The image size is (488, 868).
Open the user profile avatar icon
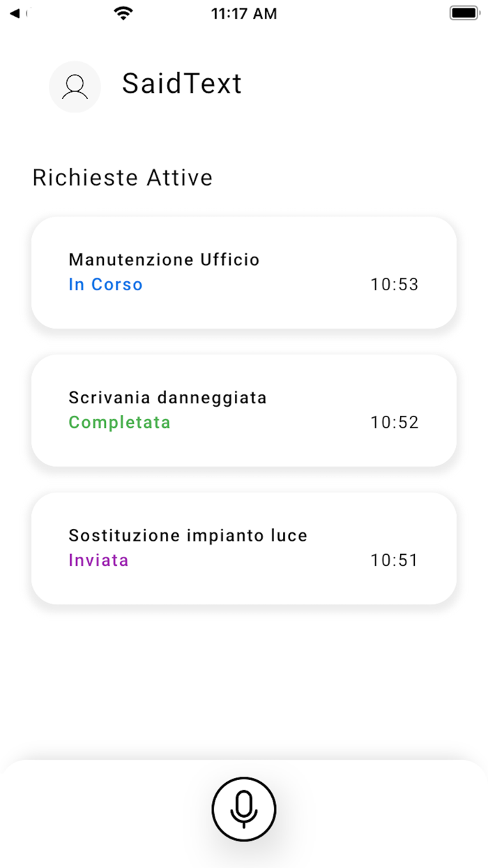[x=75, y=87]
